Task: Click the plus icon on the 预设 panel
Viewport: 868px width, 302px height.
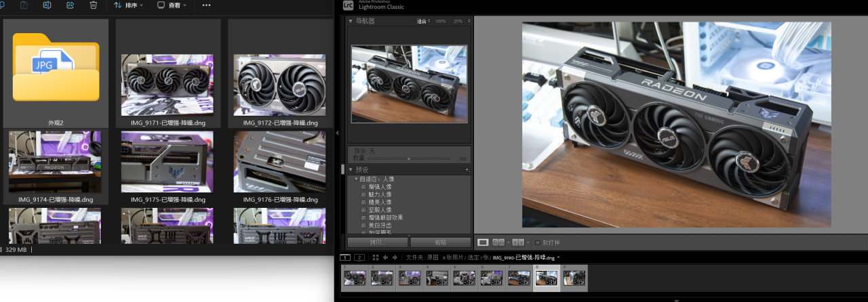Action: click(x=467, y=170)
